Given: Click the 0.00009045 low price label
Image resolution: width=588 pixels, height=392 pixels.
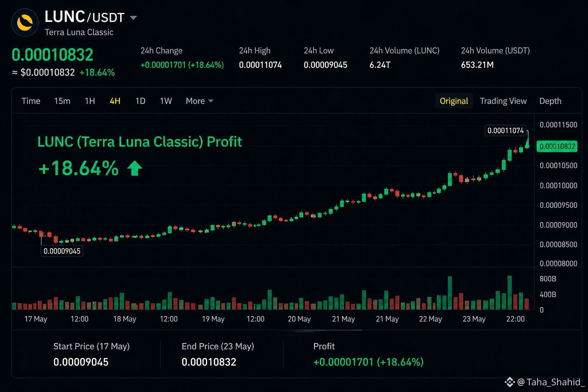Looking at the screenshot, I should (62, 251).
